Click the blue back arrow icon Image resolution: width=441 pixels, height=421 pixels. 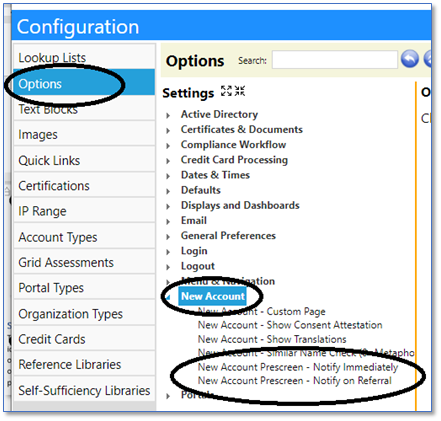click(410, 59)
